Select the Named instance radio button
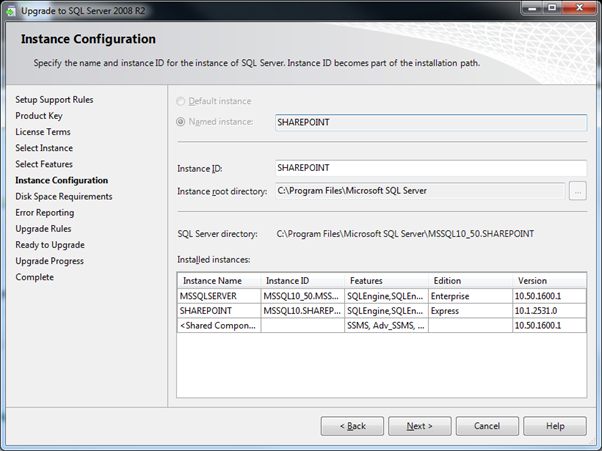 180,122
